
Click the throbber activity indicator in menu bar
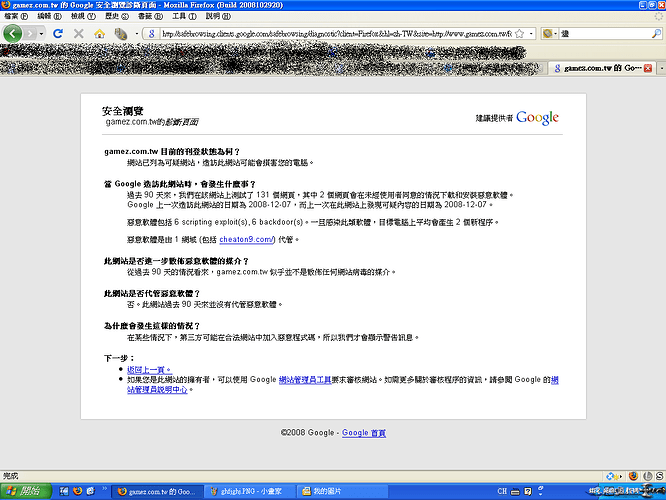coord(659,16)
